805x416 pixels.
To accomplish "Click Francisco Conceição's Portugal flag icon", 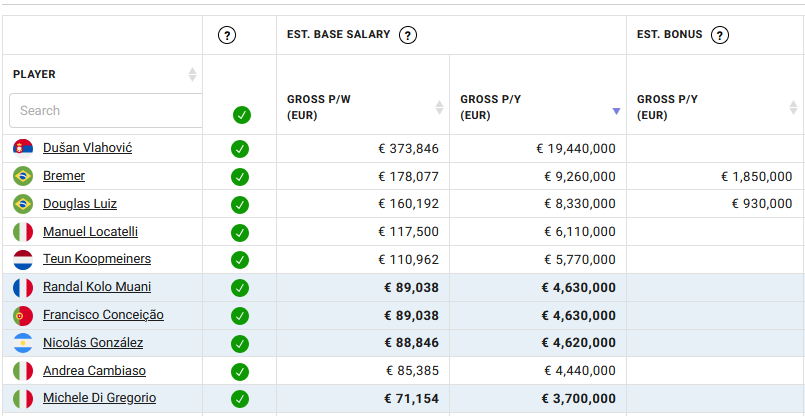I will pos(23,315).
